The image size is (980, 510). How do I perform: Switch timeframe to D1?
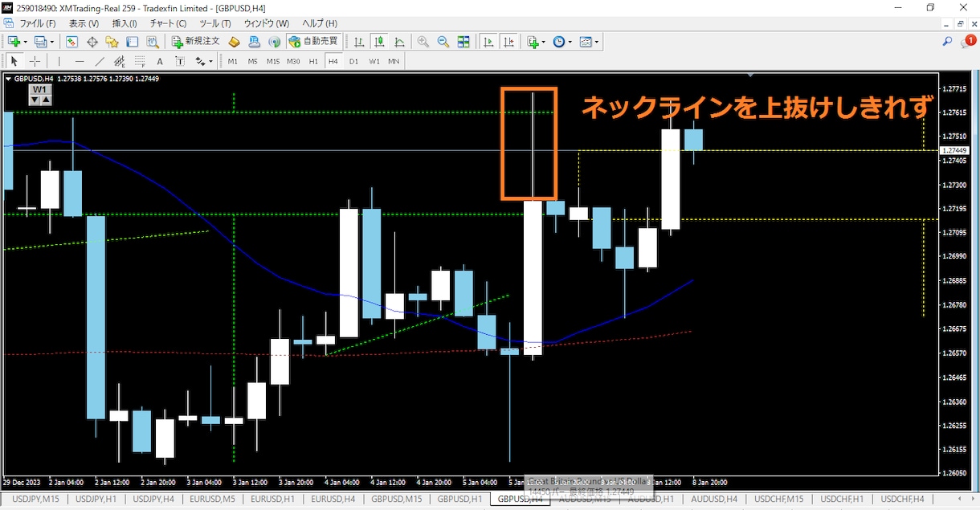[x=353, y=61]
